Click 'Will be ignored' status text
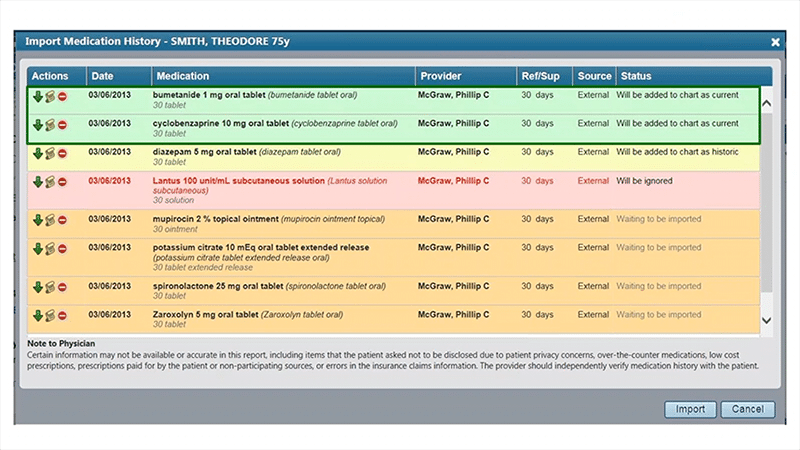 tap(644, 181)
